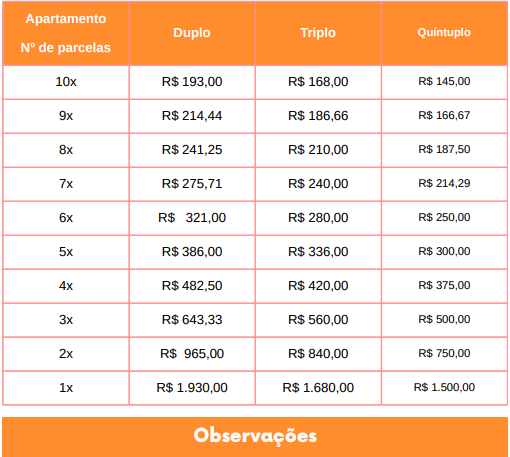Click the 9x row label
Viewport: 510px width, 457px height.
tap(66, 116)
